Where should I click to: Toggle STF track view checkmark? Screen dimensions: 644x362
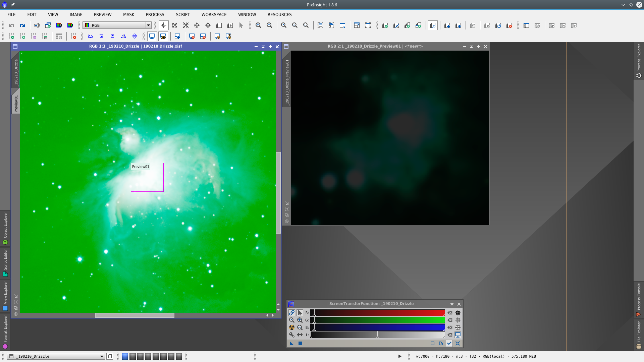coord(449,343)
